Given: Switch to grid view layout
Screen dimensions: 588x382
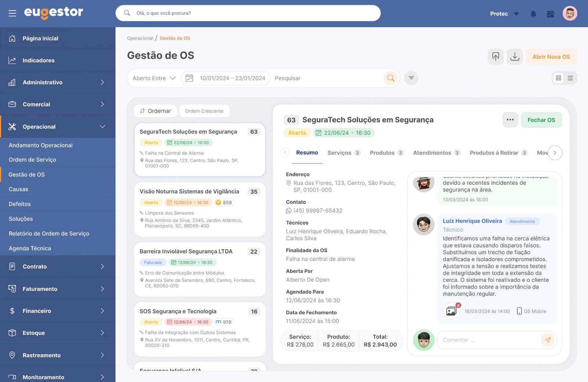Looking at the screenshot, I should click(x=558, y=78).
